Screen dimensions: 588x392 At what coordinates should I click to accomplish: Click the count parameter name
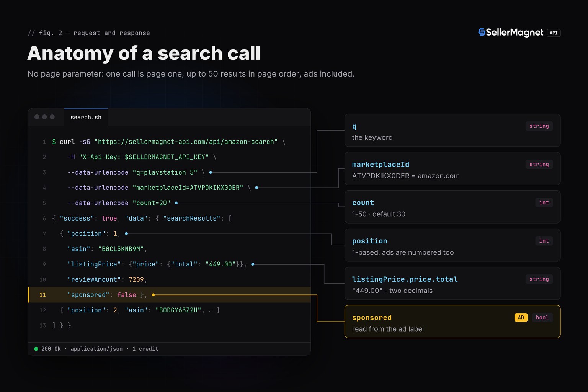point(363,203)
